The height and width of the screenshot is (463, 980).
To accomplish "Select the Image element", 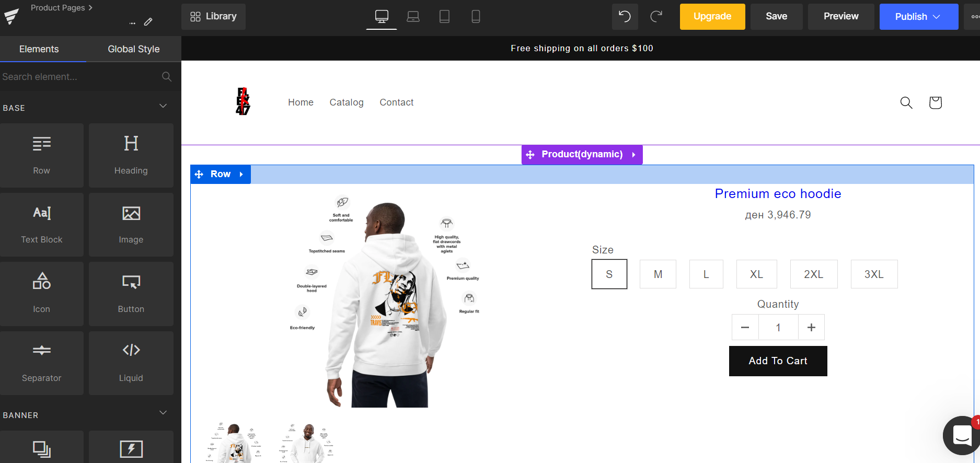I will (x=131, y=225).
